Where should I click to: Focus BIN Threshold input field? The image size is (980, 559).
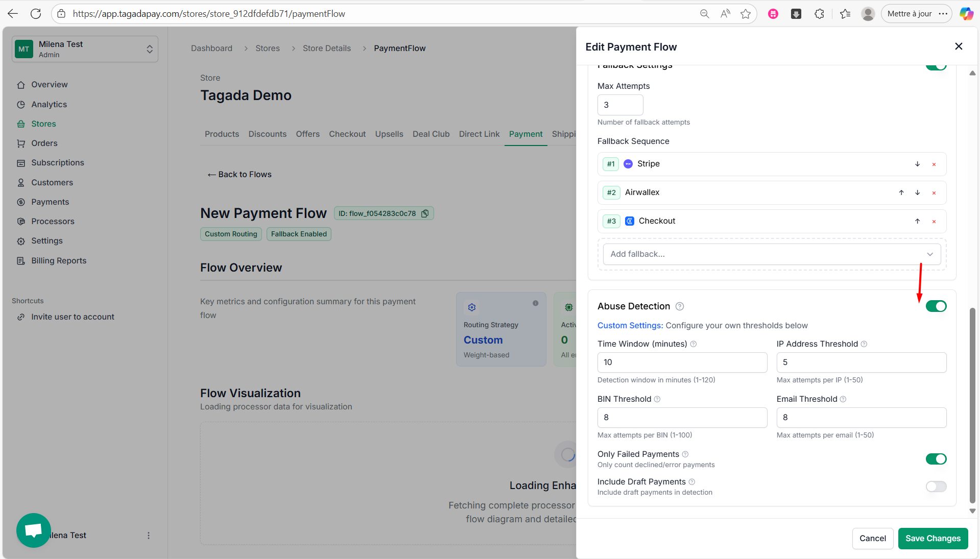pos(682,418)
